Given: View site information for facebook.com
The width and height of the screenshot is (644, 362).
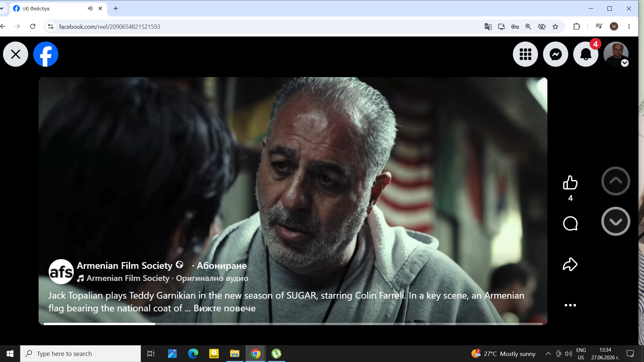Looking at the screenshot, I should coord(51,26).
